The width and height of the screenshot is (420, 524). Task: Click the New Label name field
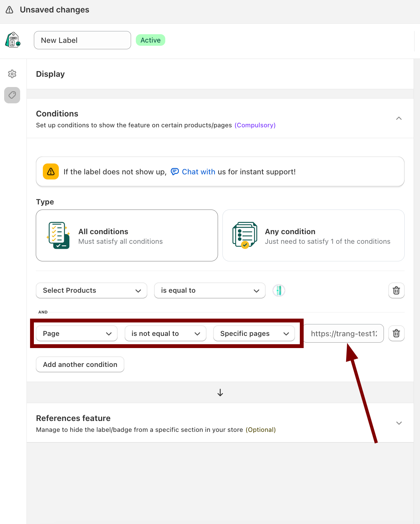(82, 40)
